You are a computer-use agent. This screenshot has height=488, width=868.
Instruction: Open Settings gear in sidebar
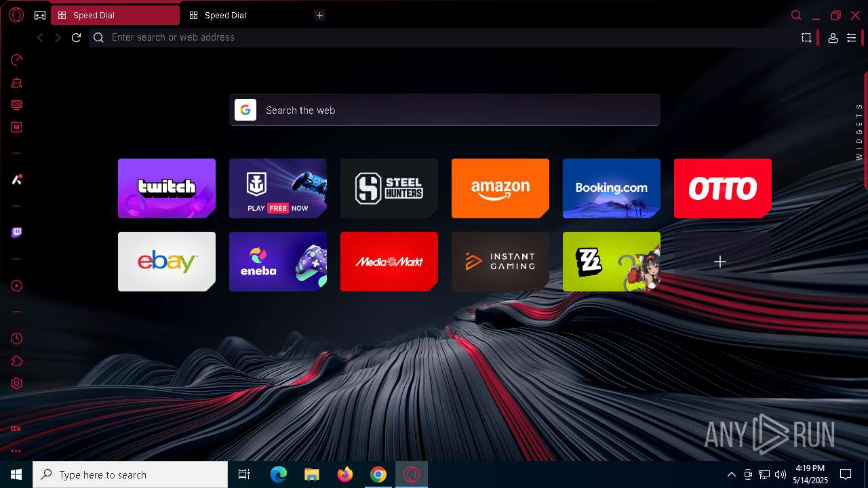[17, 384]
